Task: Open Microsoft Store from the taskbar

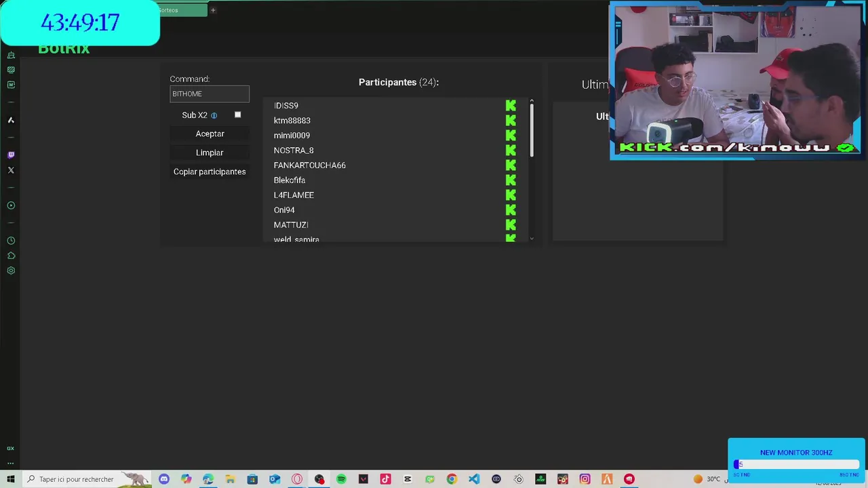Action: 252,479
